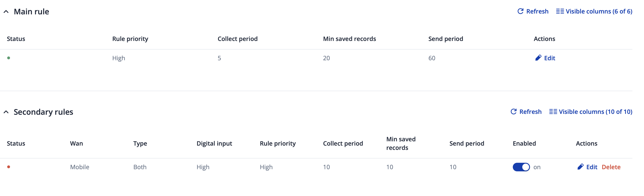Viewport: 644px width, 196px height.
Task: Click the Digital input column header
Action: tap(214, 143)
